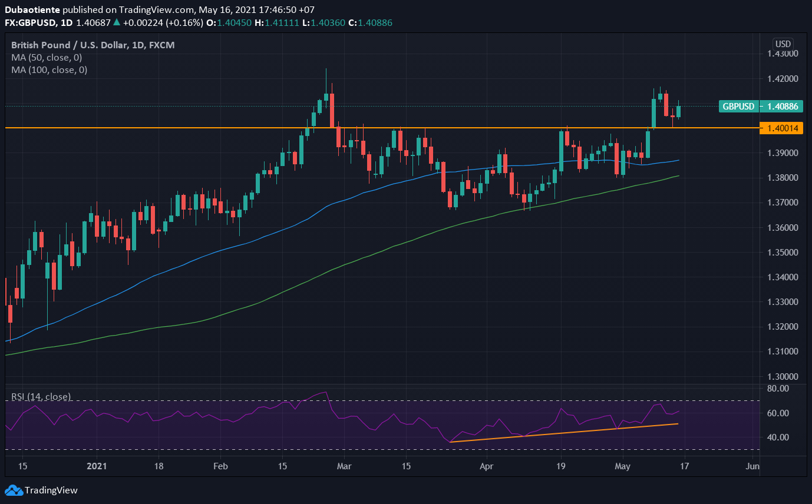Click the 1.31000 price axis label

click(x=783, y=352)
